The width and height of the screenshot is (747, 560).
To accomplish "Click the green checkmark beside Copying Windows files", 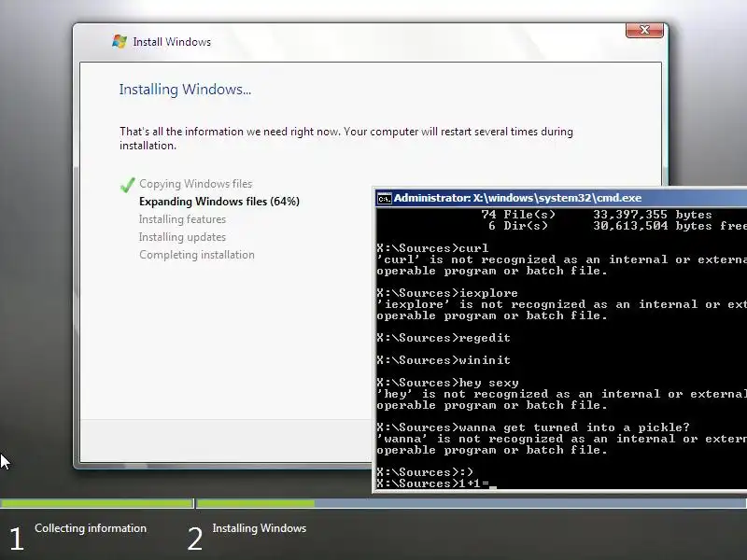I will tap(128, 184).
